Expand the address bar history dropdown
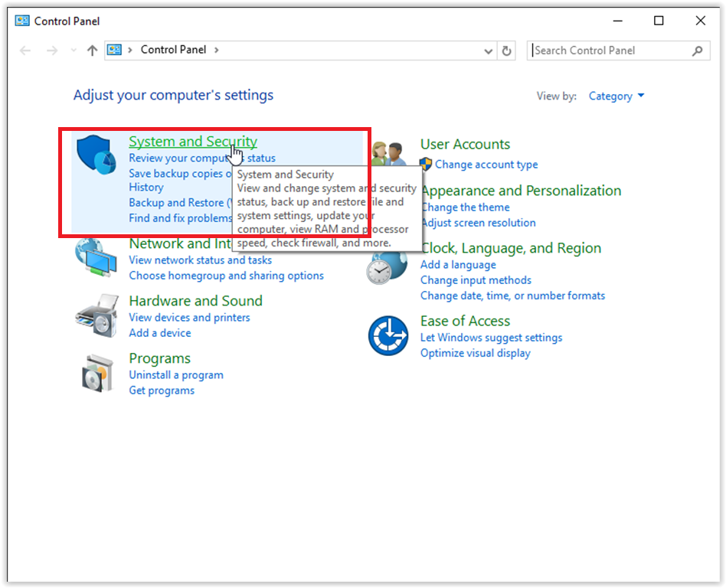The height and width of the screenshot is (588, 726). point(488,51)
